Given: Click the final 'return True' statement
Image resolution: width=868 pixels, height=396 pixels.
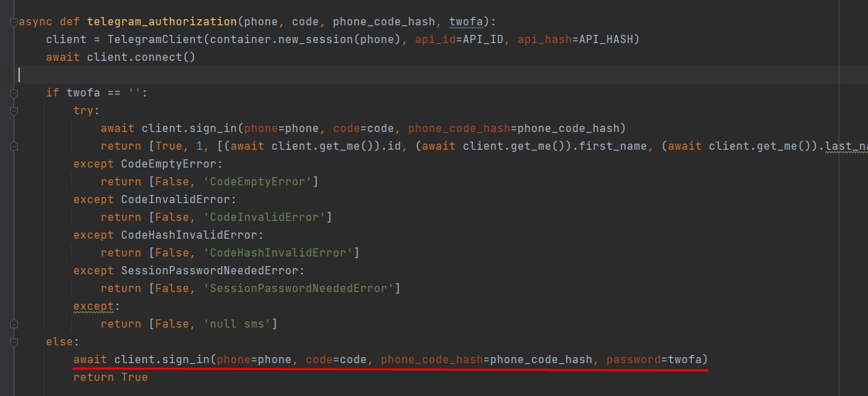Looking at the screenshot, I should [110, 377].
